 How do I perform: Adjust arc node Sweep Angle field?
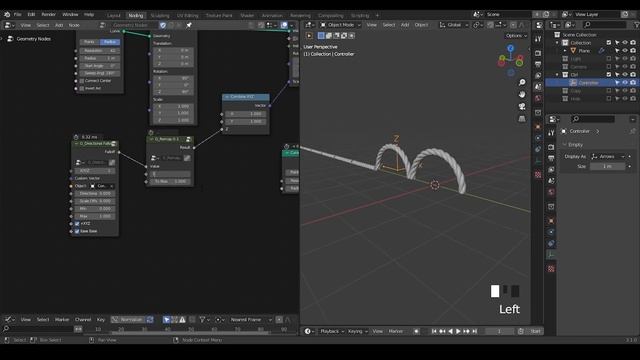pyautogui.click(x=99, y=73)
